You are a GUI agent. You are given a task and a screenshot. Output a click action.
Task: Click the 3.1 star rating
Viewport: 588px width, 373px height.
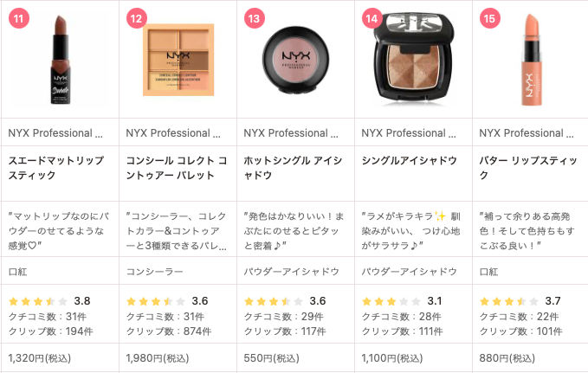[x=402, y=301]
